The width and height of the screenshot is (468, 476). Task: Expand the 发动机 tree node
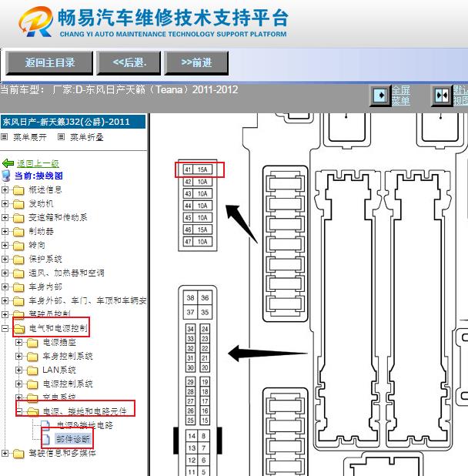5,203
